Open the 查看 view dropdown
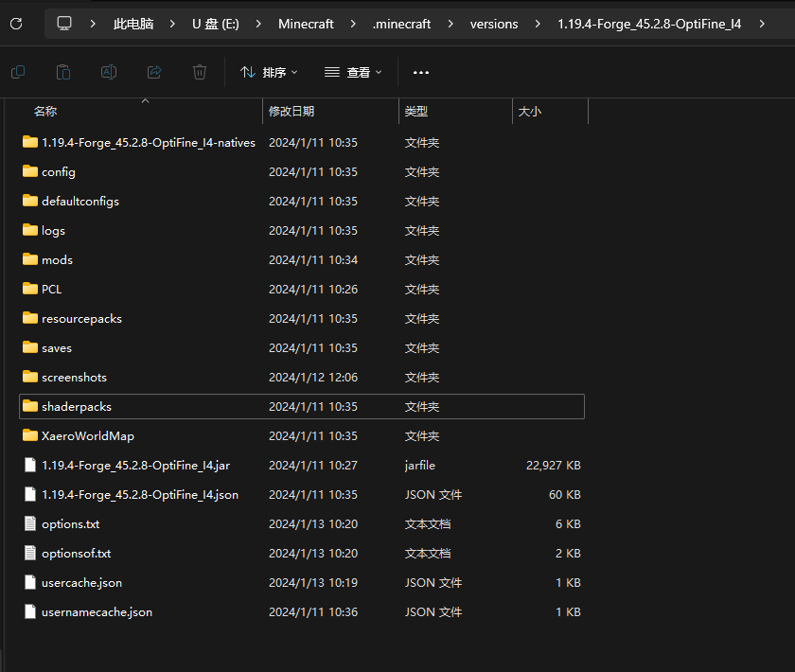Screen dimensions: 795x672 point(353,73)
